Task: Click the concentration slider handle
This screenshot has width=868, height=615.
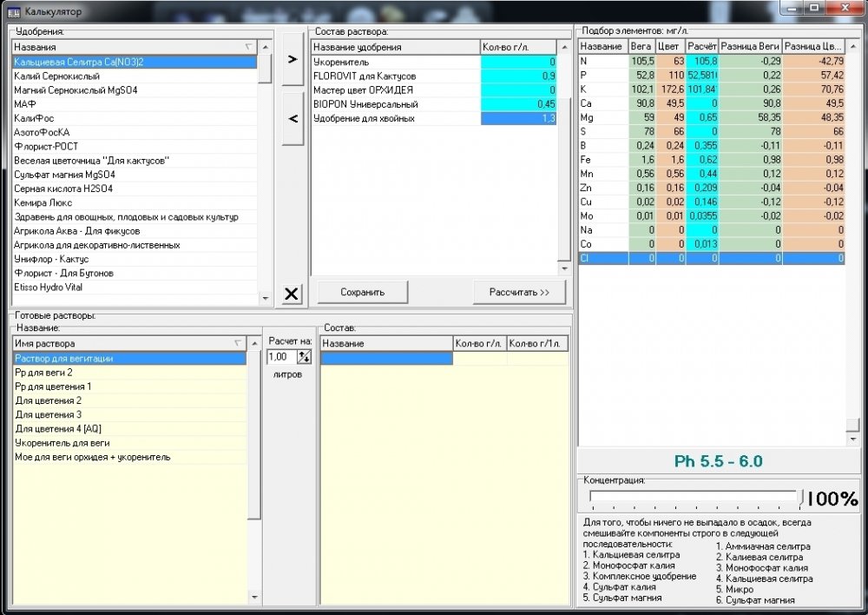Action: tap(800, 497)
